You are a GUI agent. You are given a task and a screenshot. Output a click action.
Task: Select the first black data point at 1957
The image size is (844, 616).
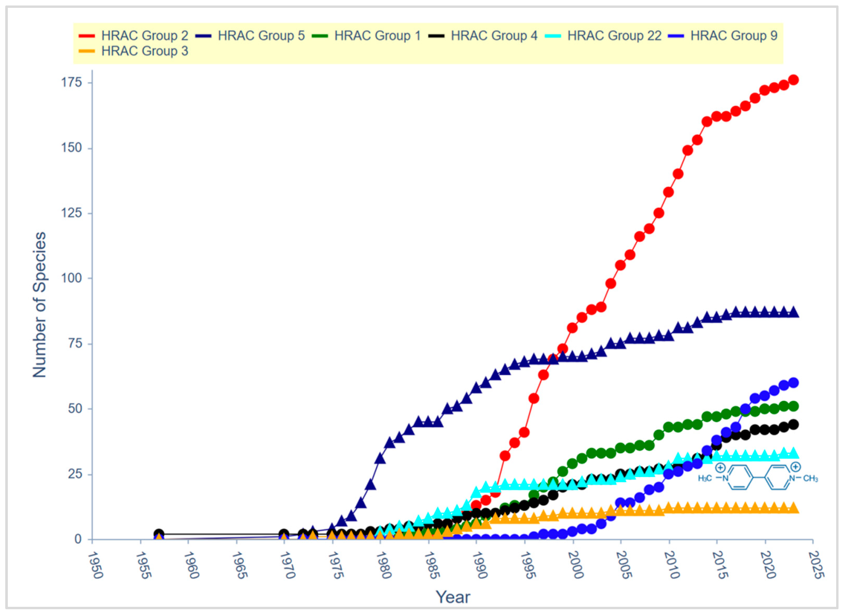(159, 534)
